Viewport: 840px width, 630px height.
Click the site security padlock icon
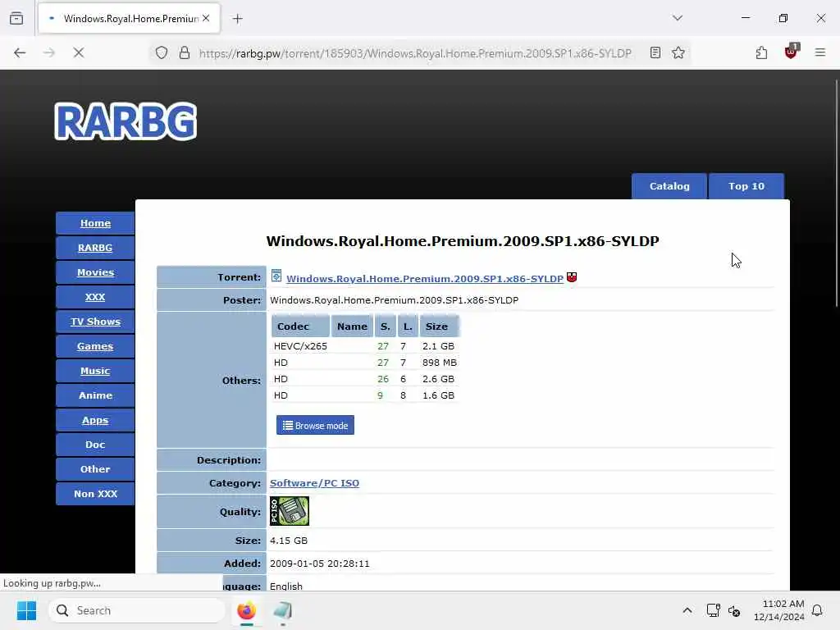coord(185,52)
